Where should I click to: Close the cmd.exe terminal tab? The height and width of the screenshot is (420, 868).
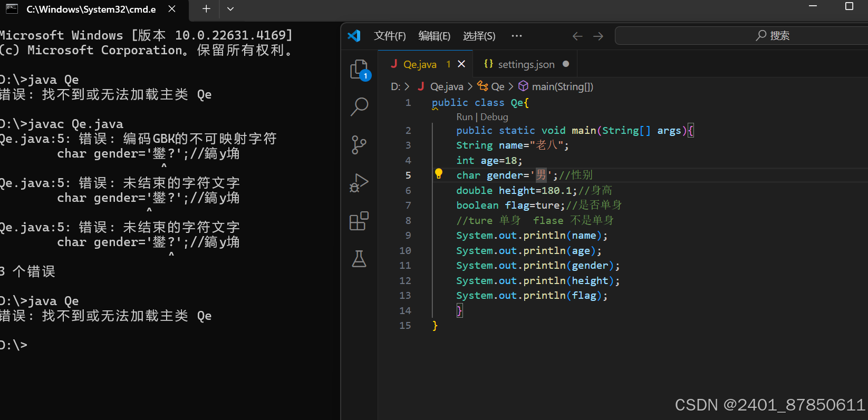[172, 9]
